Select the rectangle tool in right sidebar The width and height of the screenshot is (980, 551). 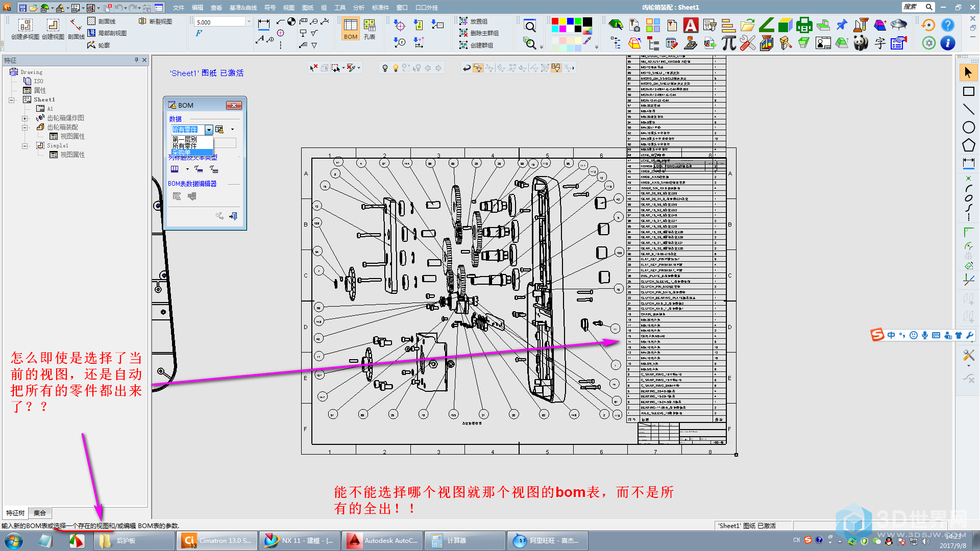[x=968, y=91]
